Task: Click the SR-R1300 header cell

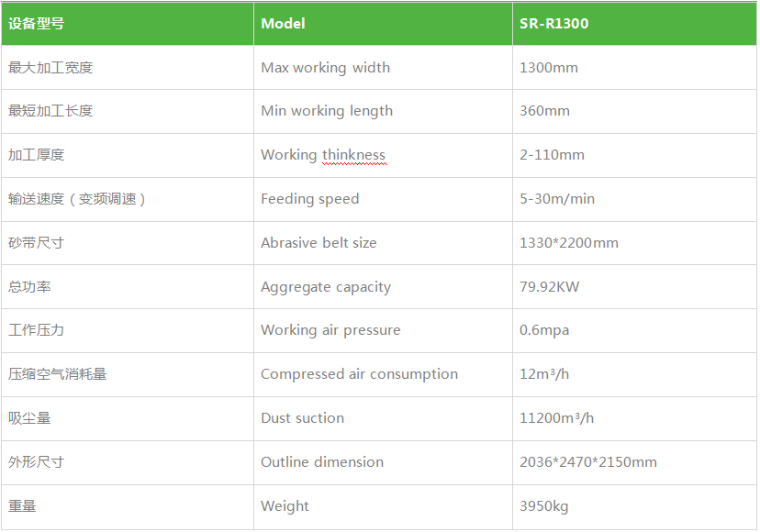Action: tap(553, 24)
